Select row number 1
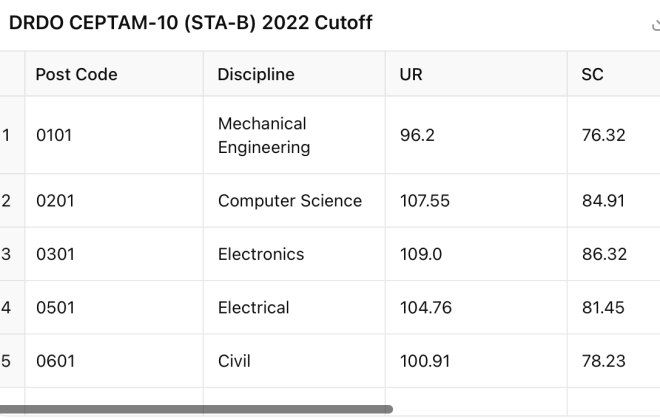Image resolution: width=660 pixels, height=419 pixels. [x=6, y=135]
